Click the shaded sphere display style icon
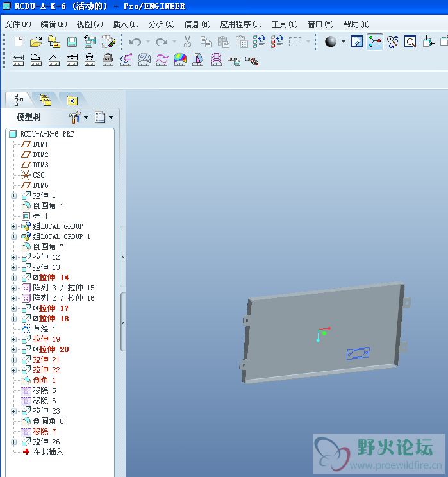The image size is (448, 477). [330, 42]
